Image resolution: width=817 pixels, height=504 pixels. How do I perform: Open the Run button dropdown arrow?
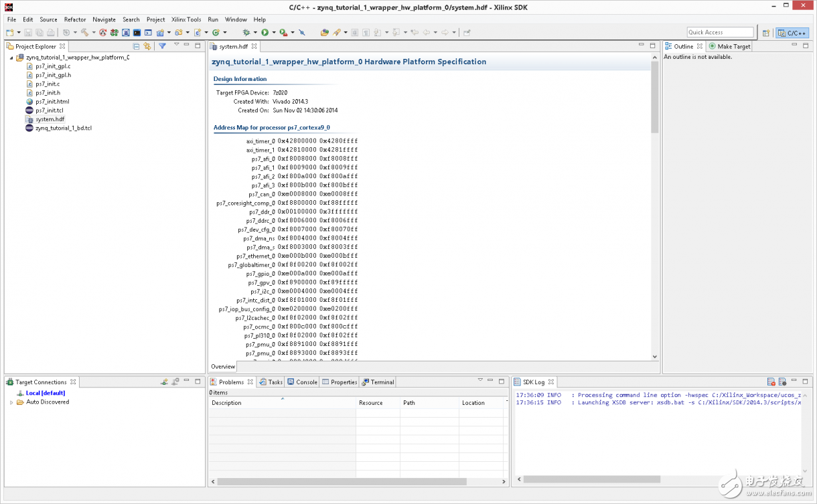273,33
